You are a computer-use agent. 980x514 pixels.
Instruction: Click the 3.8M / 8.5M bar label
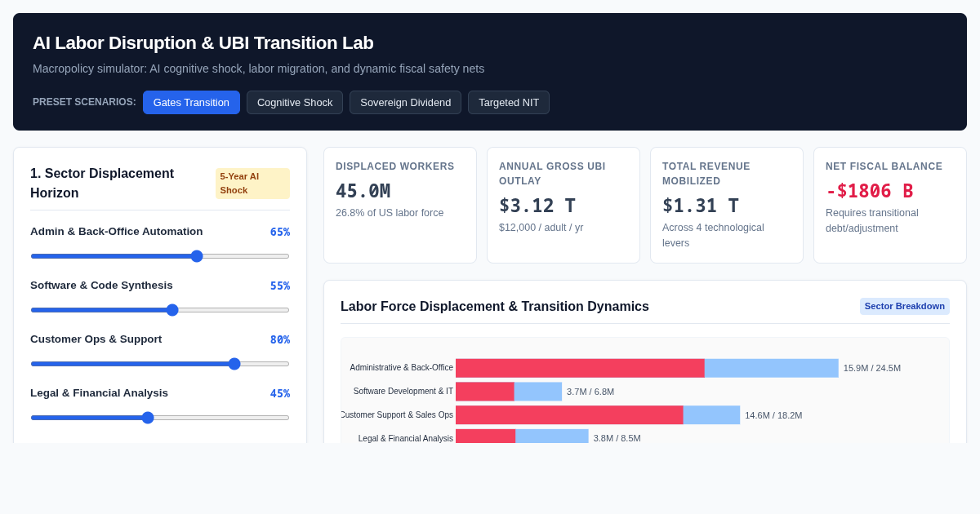(617, 438)
